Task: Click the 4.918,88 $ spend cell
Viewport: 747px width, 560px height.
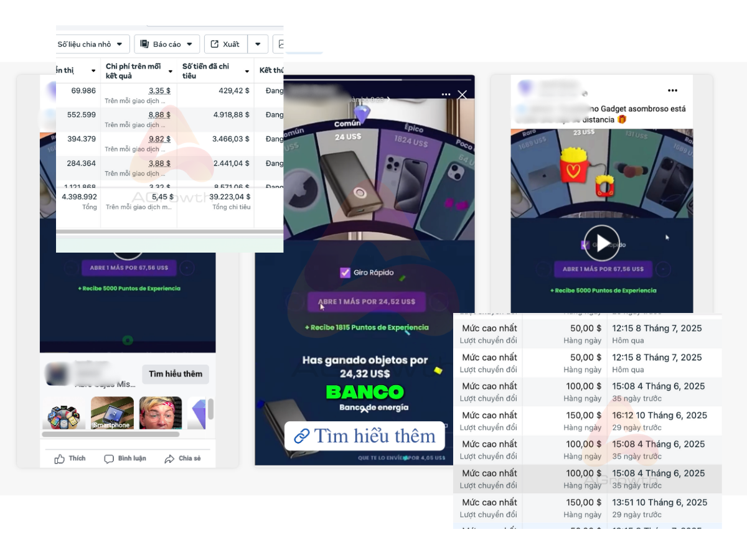Action: [231, 114]
